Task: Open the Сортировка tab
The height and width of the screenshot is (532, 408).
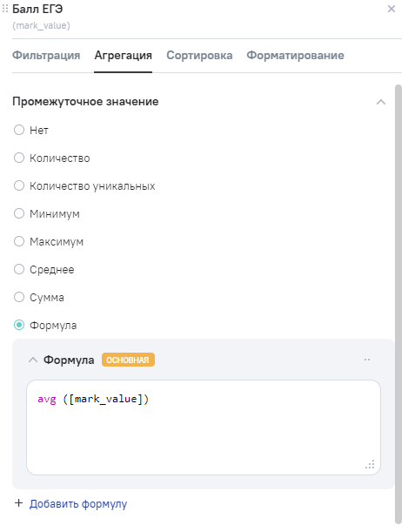Action: click(x=199, y=56)
